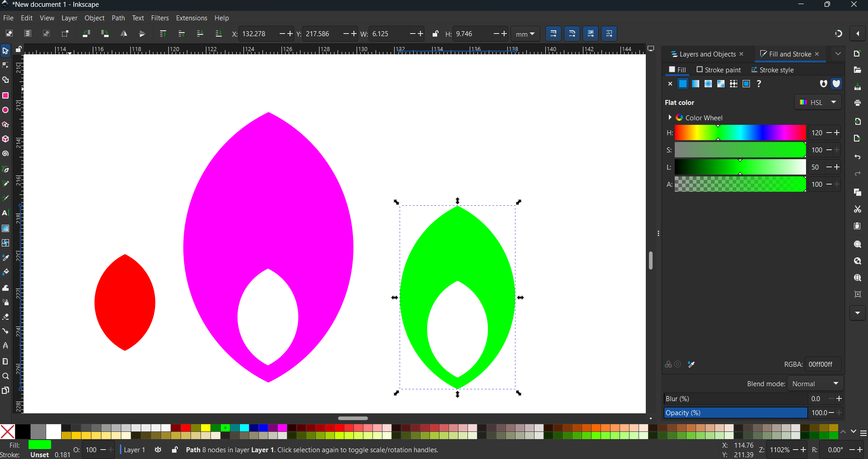The height and width of the screenshot is (459, 868).
Task: Select the Node editing tool
Action: coord(5,66)
